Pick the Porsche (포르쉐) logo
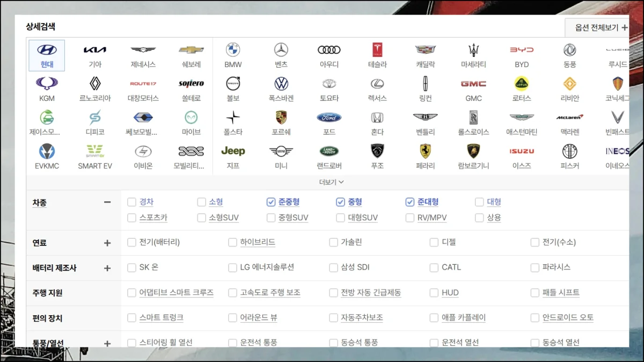644x362 pixels. click(281, 117)
